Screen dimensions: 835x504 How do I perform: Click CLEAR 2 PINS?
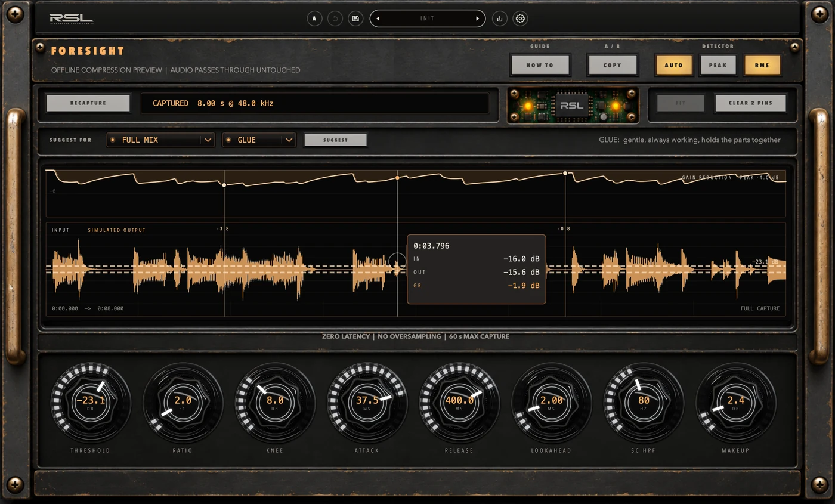pos(750,103)
